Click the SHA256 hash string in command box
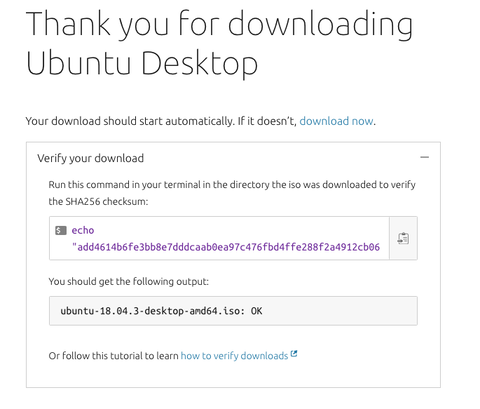Screen dimensions: 480x409 pos(226,247)
